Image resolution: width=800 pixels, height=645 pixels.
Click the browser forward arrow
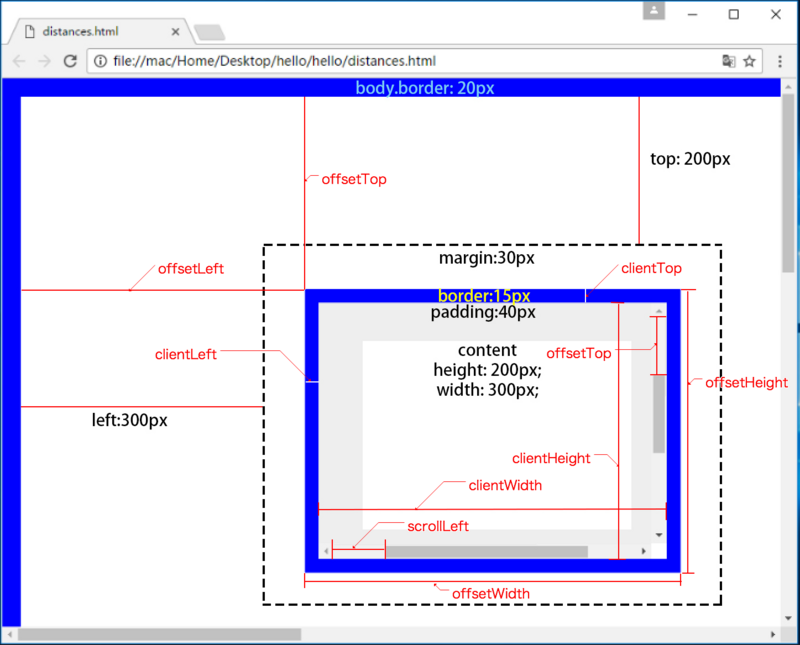pos(45,61)
